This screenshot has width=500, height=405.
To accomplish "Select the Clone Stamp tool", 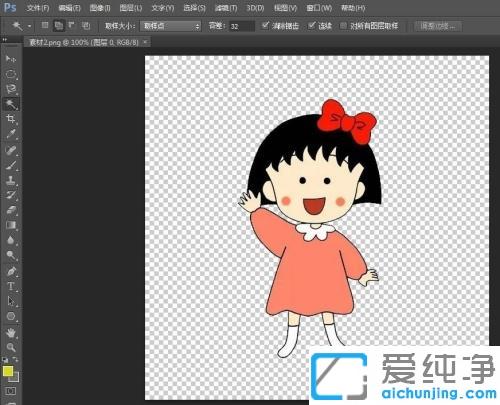I will pyautogui.click(x=11, y=180).
